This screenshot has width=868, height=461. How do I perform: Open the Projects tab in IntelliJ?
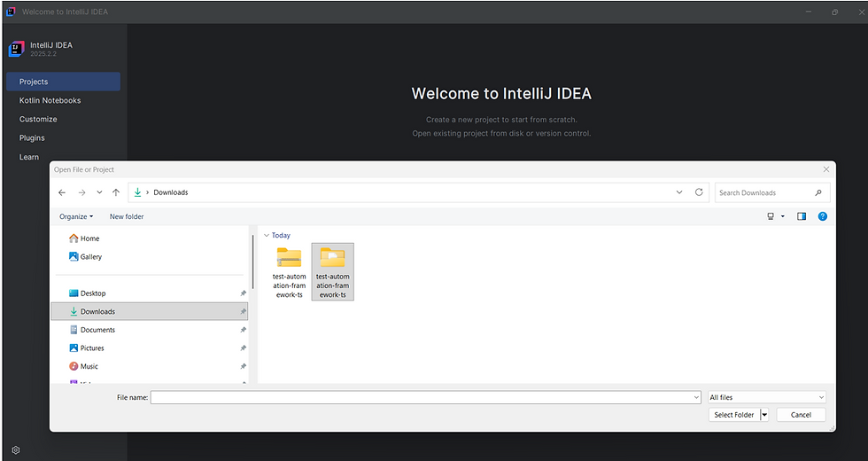click(63, 82)
